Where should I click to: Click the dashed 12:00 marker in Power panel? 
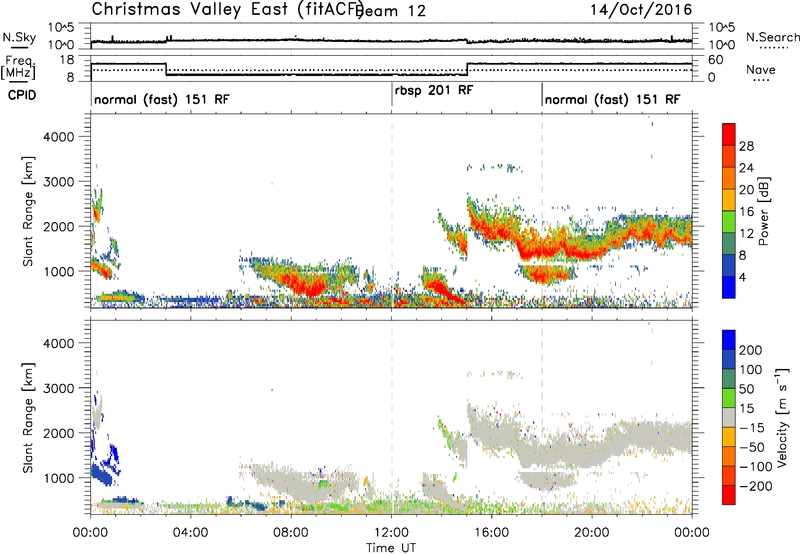(392, 211)
